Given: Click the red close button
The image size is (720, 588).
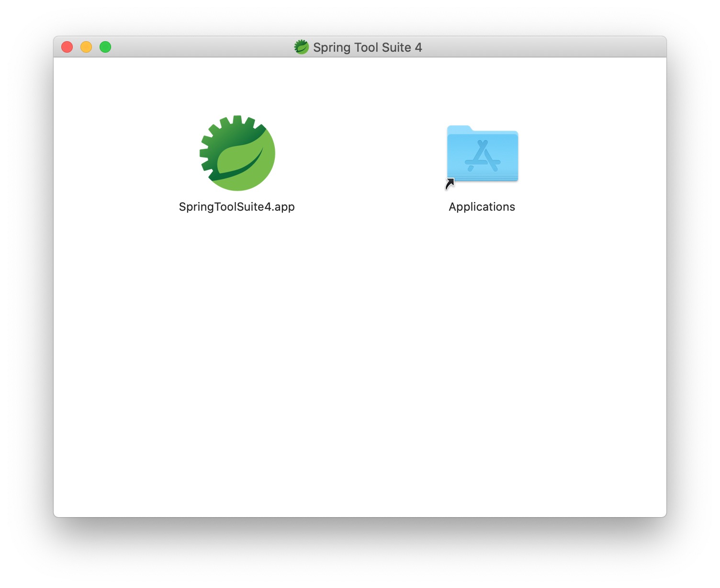Looking at the screenshot, I should (x=67, y=46).
